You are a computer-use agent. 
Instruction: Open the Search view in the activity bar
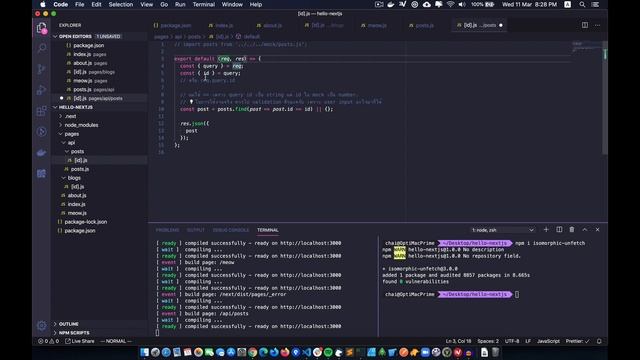[41, 48]
